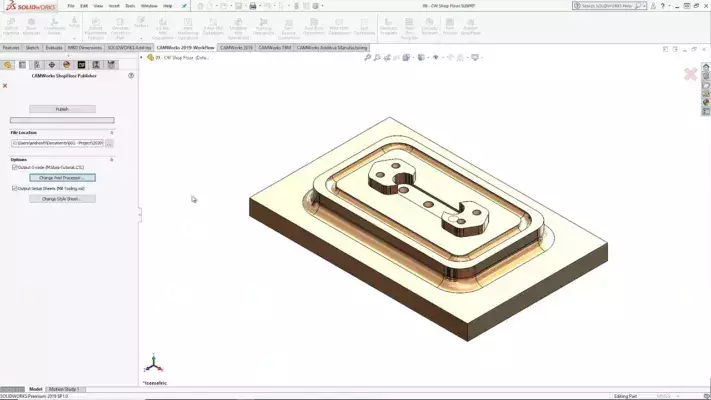Open the CAMWorks tools tree tab icon

tap(111, 65)
